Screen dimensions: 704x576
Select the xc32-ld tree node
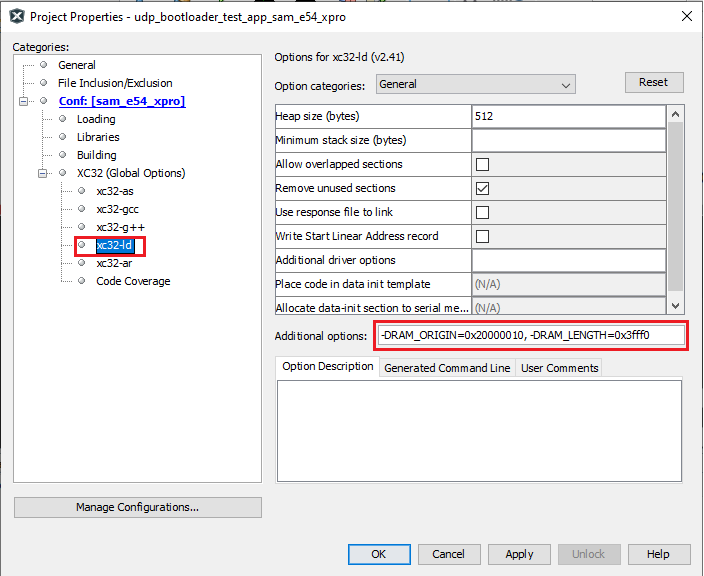pos(114,245)
